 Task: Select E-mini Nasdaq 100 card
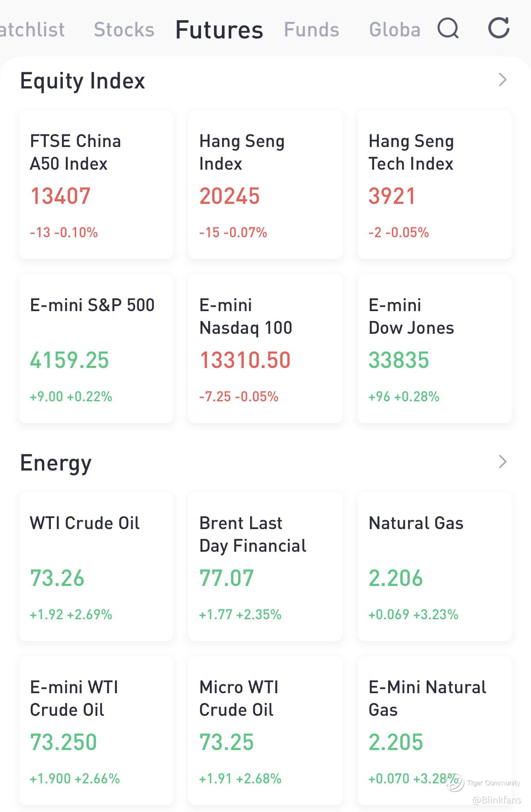[265, 349]
